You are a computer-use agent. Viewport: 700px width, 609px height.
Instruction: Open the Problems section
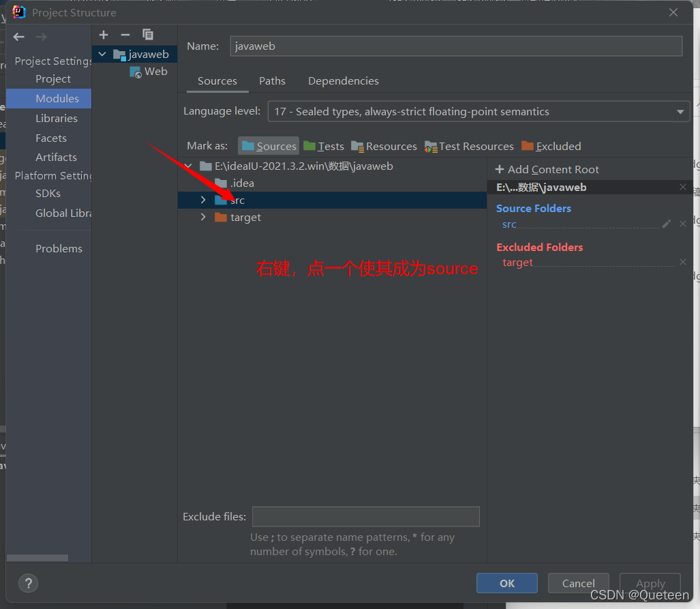click(59, 248)
